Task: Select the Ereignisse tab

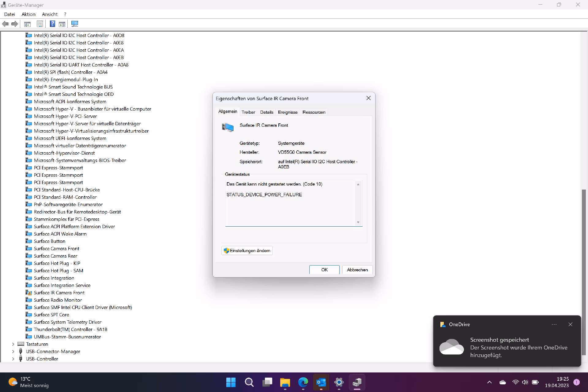Action: pos(288,112)
